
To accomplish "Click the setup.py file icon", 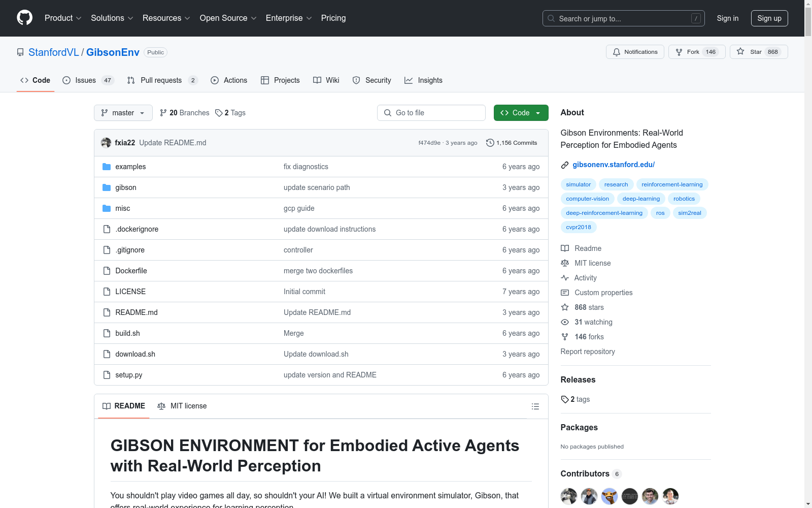I will click(107, 375).
